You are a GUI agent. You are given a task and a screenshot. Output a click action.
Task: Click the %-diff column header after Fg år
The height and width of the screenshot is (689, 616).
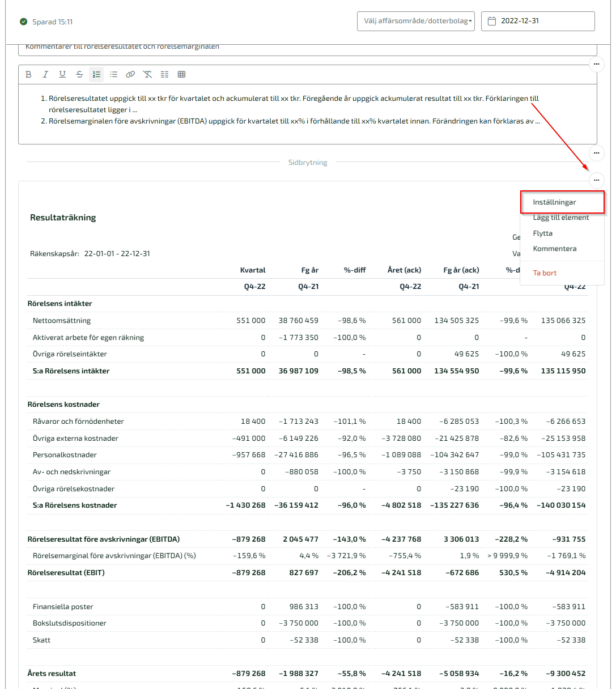coord(355,270)
